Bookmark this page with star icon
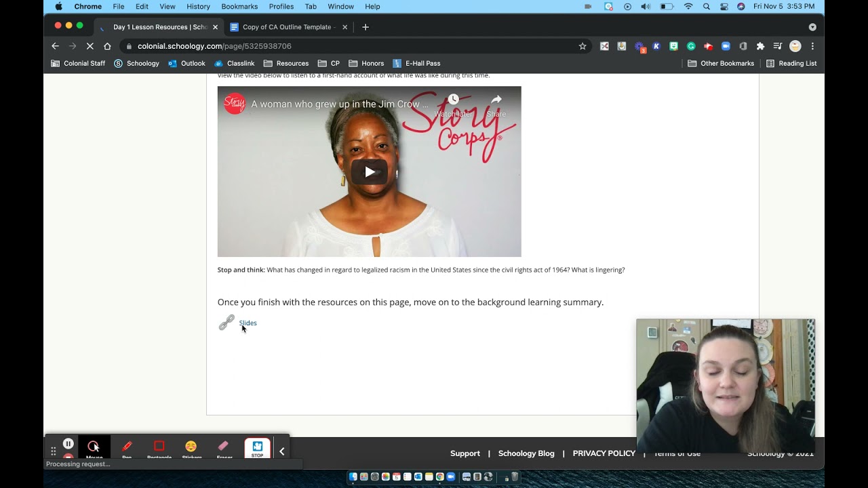 (x=582, y=46)
